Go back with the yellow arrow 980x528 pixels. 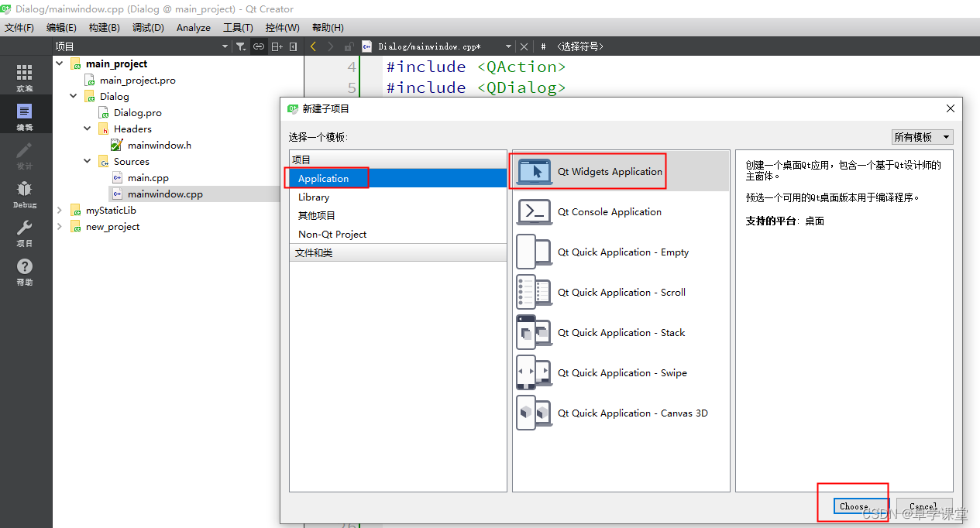[x=313, y=46]
